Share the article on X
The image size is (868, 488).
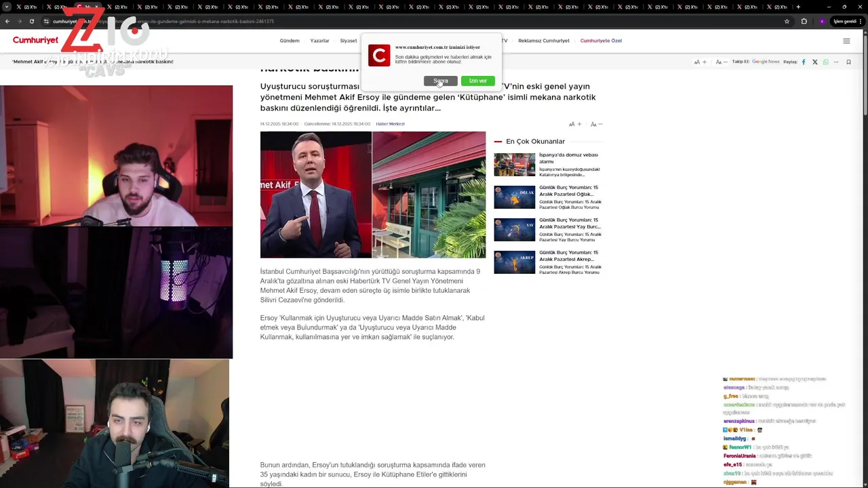coord(814,62)
